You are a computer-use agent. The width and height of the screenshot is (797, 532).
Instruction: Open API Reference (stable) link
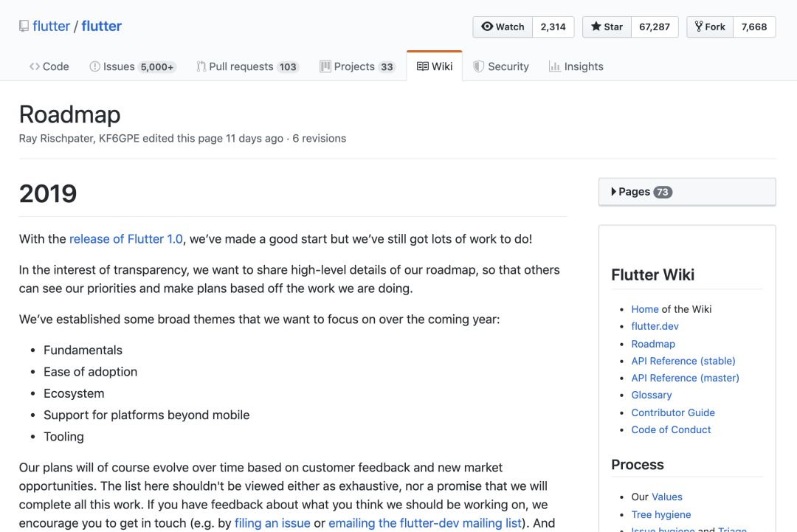(683, 361)
